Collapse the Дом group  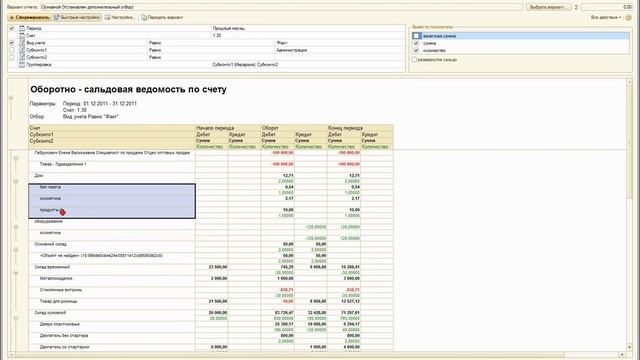coord(16,181)
